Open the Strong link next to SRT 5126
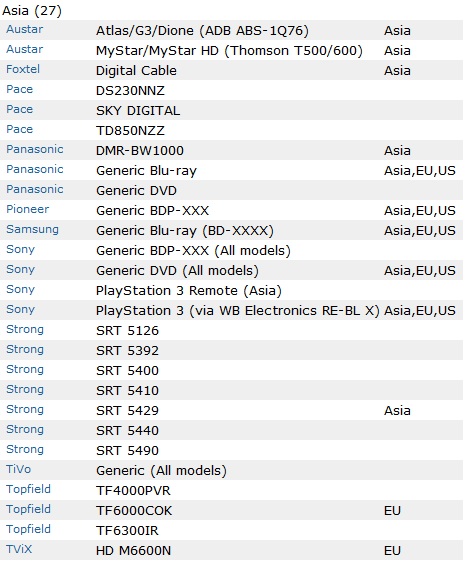The image size is (465, 563). tap(25, 330)
